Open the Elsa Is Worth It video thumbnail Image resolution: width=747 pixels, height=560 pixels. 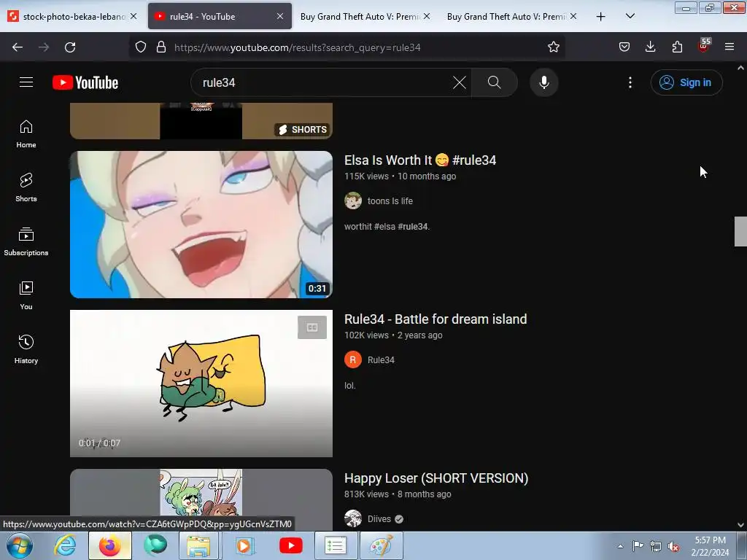click(x=201, y=225)
